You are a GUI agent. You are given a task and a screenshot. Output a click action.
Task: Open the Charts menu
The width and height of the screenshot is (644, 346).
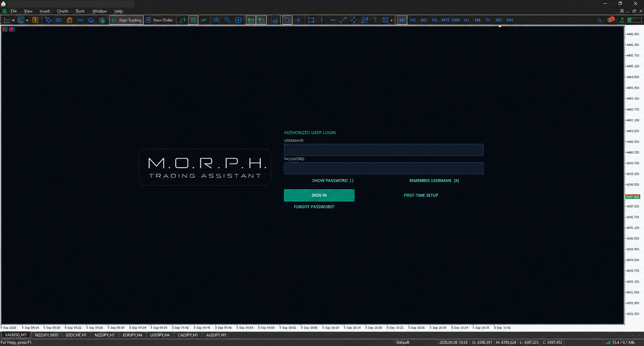[63, 11]
